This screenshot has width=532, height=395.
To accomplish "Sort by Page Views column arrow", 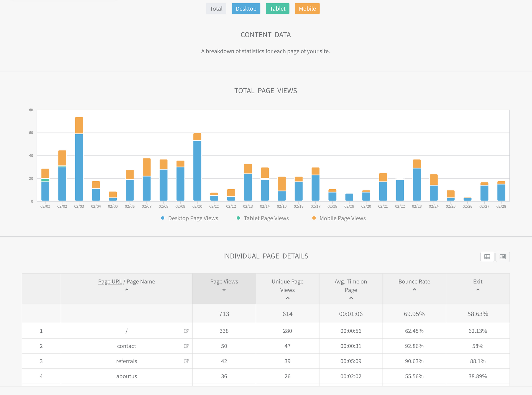I will [x=224, y=290].
